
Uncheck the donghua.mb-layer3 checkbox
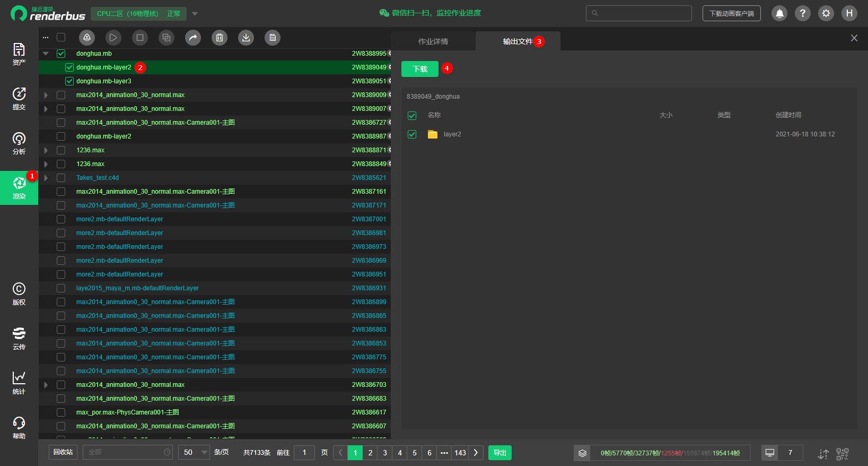[69, 81]
